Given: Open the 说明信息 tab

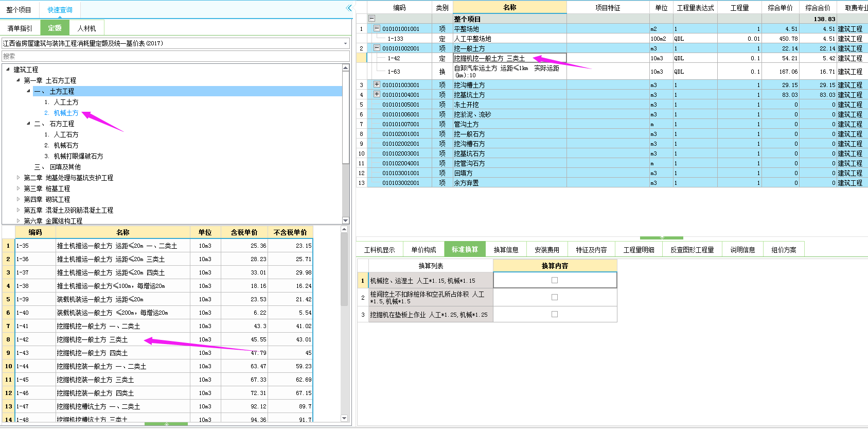Looking at the screenshot, I should (x=742, y=250).
